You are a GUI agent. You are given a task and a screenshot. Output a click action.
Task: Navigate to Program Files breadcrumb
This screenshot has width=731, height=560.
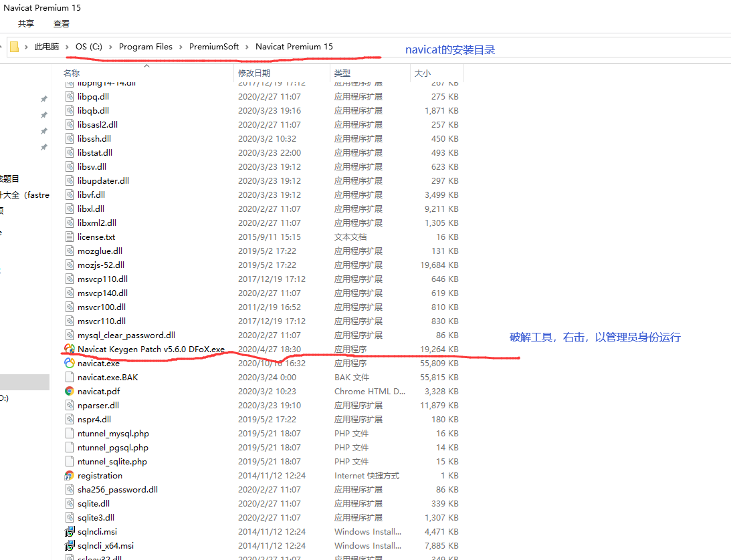[145, 47]
